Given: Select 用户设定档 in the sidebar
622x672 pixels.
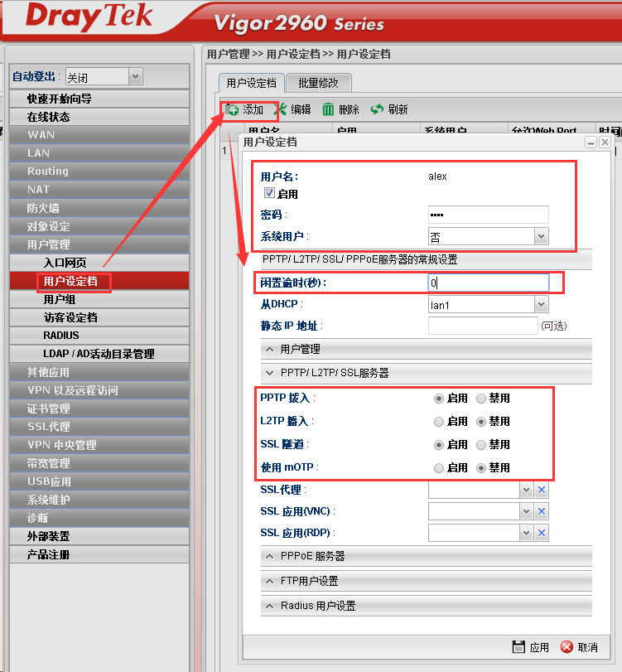Looking at the screenshot, I should [x=99, y=281].
